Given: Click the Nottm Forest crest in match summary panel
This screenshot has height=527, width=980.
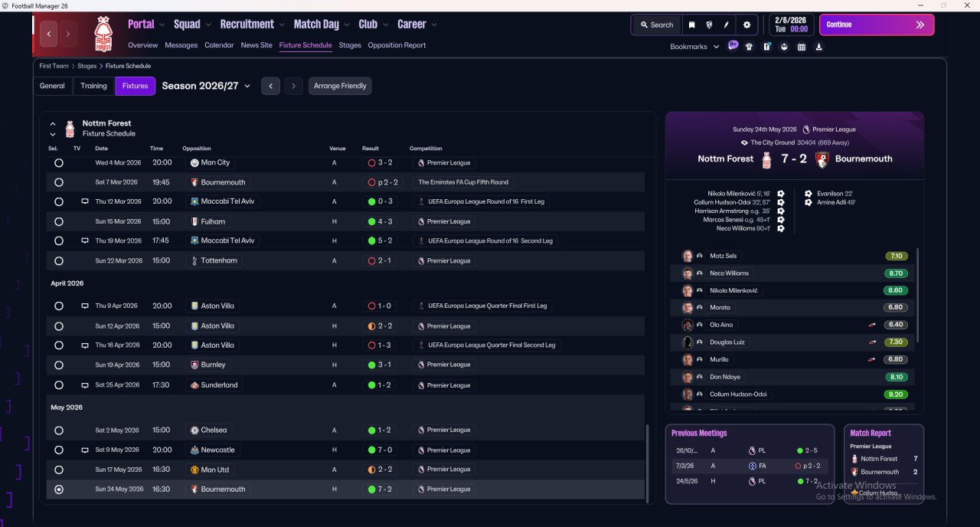Looking at the screenshot, I should [766, 159].
